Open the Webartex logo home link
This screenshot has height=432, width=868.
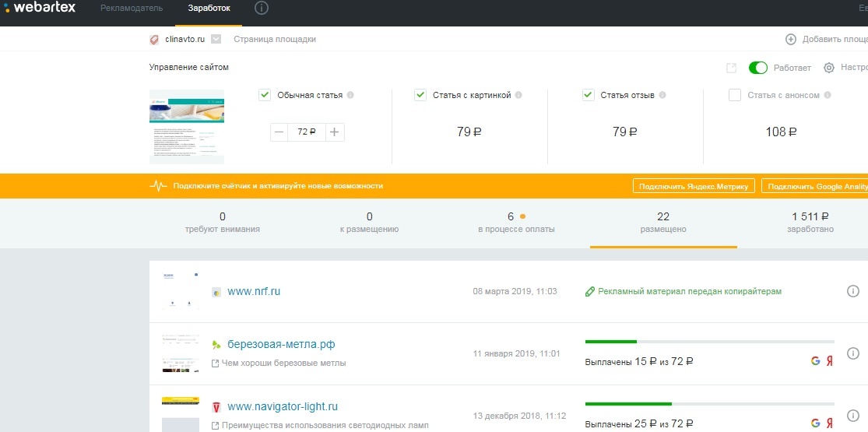tap(39, 8)
